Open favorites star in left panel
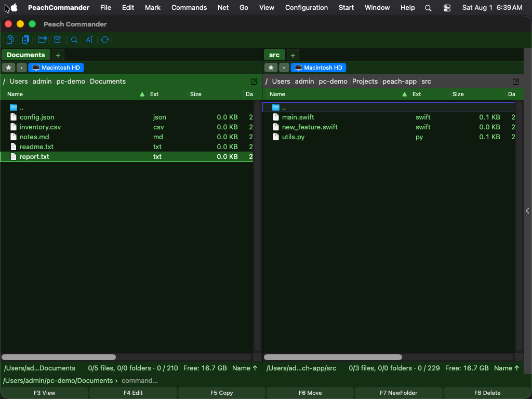Viewport: 532px width, 399px height. point(8,68)
